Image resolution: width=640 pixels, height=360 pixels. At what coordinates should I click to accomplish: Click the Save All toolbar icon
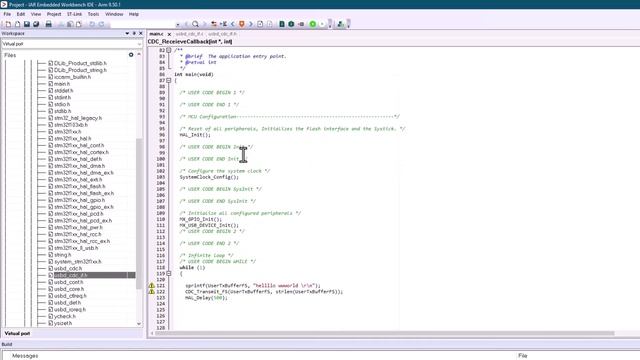36,24
